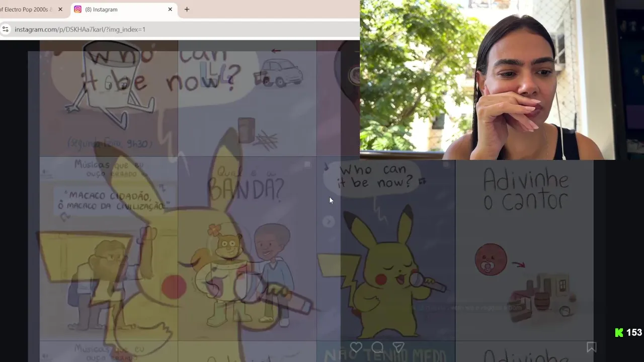The height and width of the screenshot is (362, 644).
Task: Click the Kick logo beside the 153
Action: click(x=619, y=332)
